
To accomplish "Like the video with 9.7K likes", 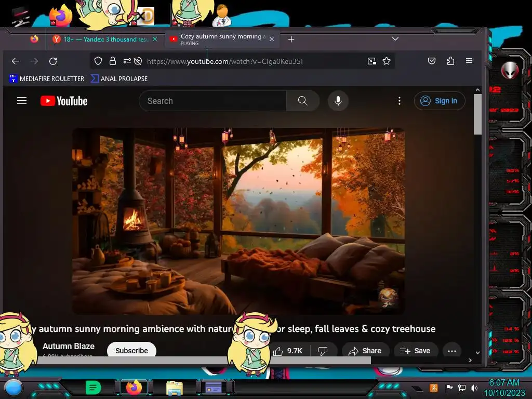I will (288, 351).
